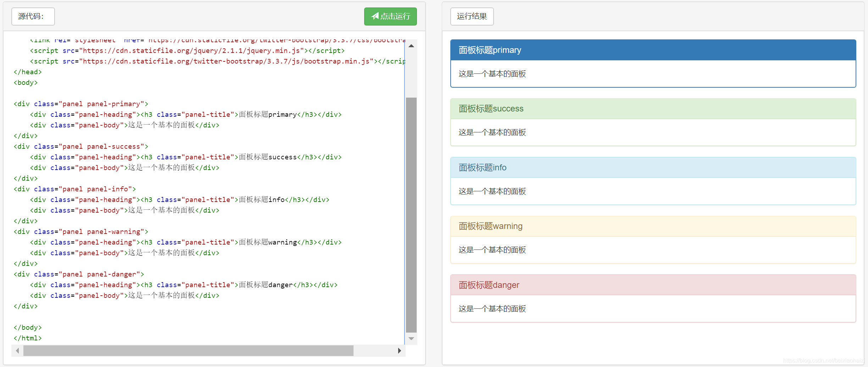The width and height of the screenshot is (868, 367).
Task: Click the h3 line containing 面板标题warning in code
Action: click(186, 242)
